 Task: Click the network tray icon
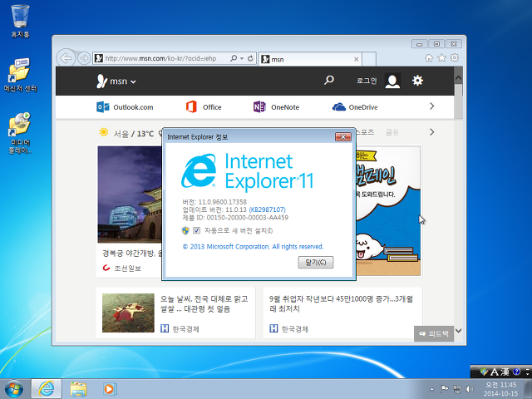click(457, 389)
